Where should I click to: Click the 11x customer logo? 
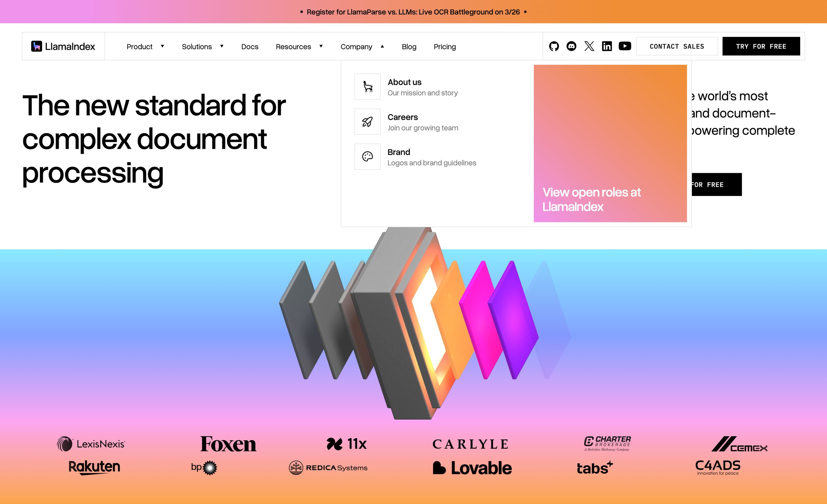(x=346, y=444)
